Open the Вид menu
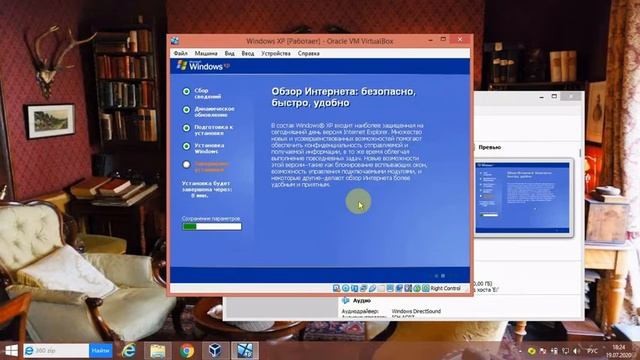 tap(229, 53)
